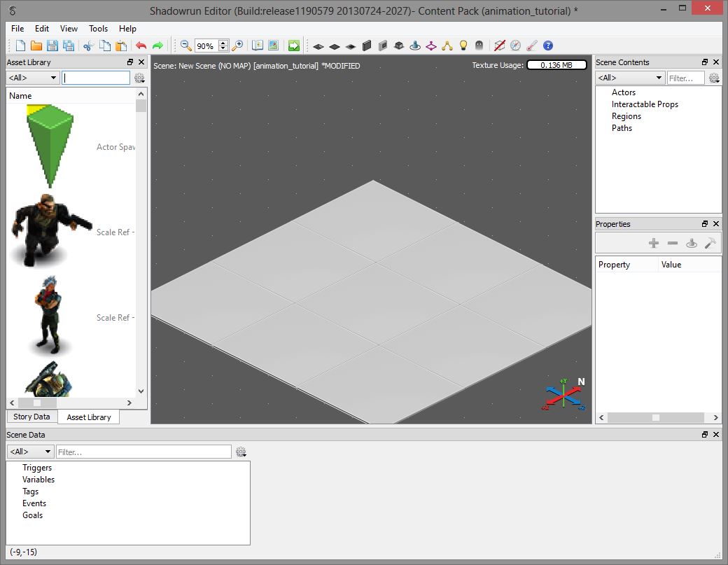Select Triggers in Scene Data list

(x=37, y=468)
